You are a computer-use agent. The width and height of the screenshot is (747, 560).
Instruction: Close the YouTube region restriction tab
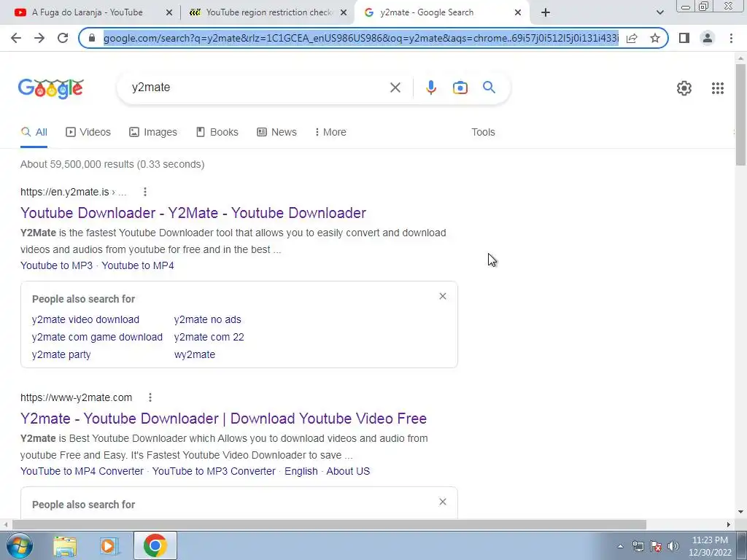pos(344,13)
